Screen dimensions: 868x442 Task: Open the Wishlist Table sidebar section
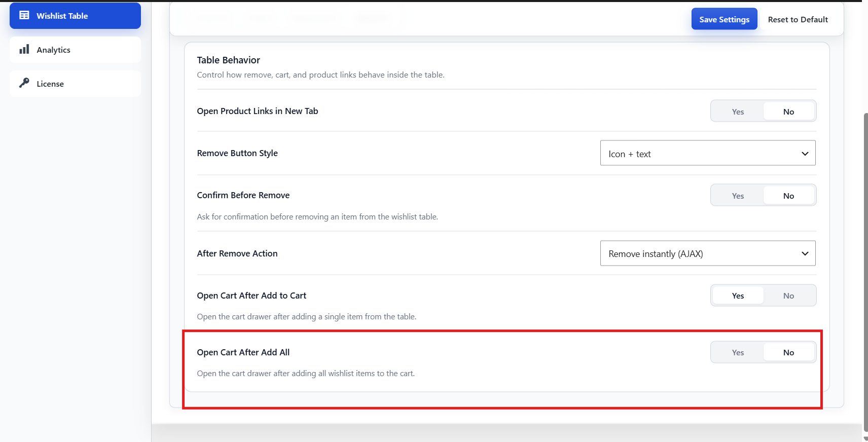75,16
